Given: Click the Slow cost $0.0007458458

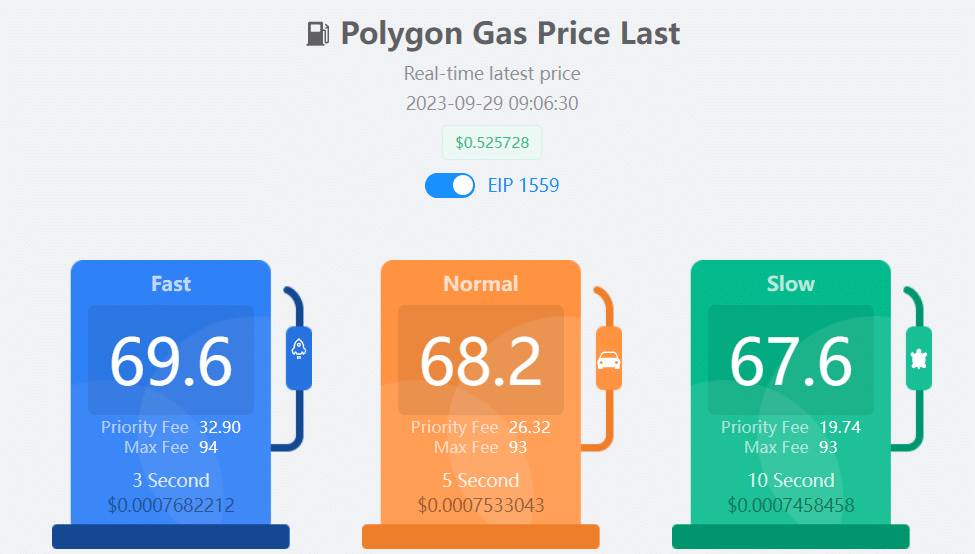Looking at the screenshot, I should point(791,505).
